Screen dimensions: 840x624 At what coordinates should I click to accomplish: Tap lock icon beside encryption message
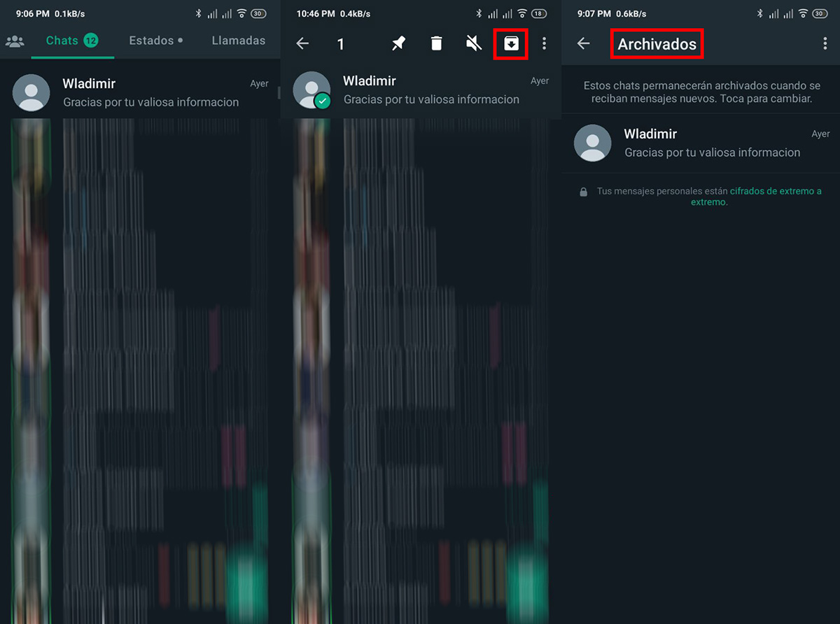pyautogui.click(x=583, y=192)
